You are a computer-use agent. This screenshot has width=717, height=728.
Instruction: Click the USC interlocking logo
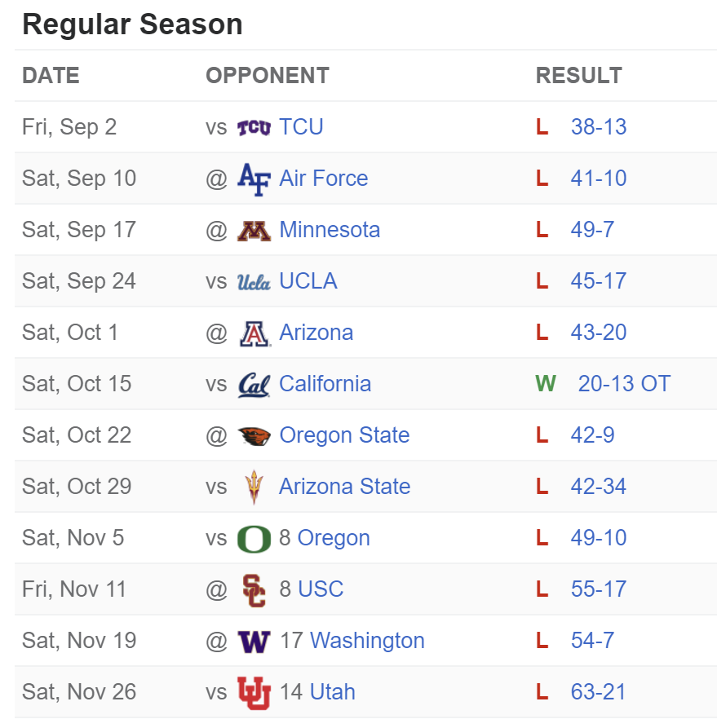(x=254, y=590)
